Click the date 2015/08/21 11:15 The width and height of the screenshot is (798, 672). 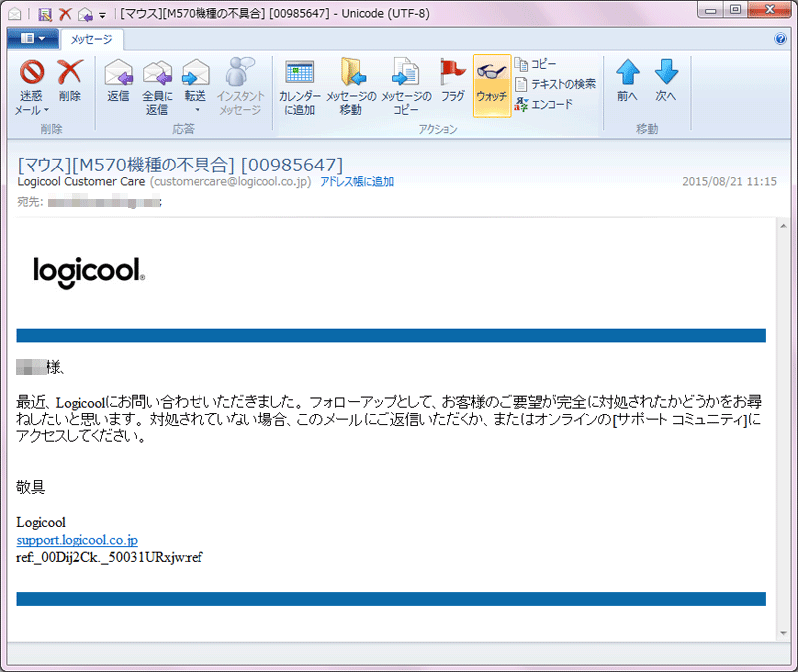(729, 182)
